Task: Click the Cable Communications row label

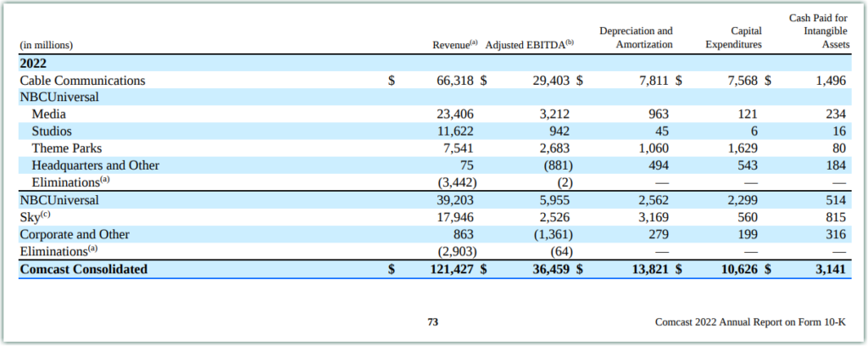Action: click(x=82, y=81)
